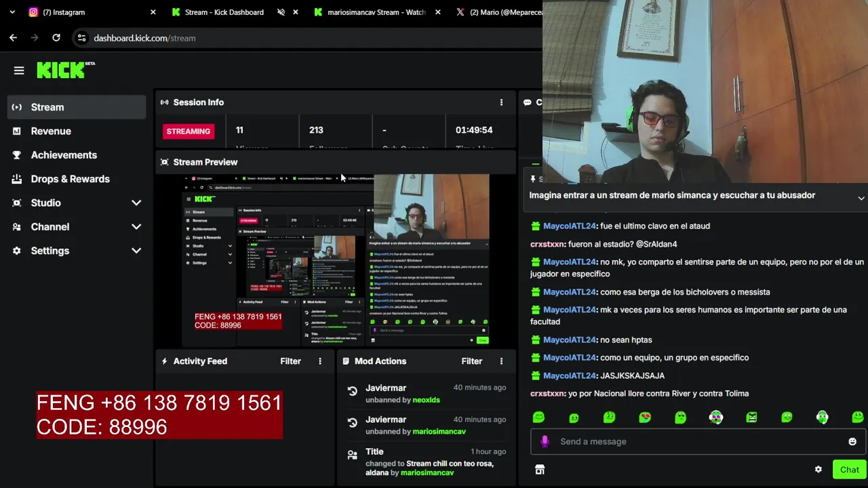868x488 pixels.
Task: Go back with browser back arrow
Action: tap(13, 38)
